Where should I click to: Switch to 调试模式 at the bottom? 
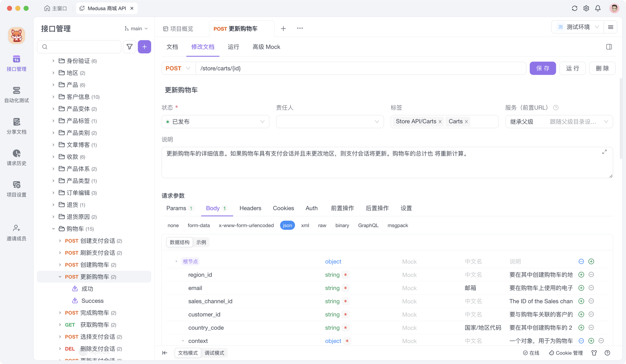click(x=214, y=353)
